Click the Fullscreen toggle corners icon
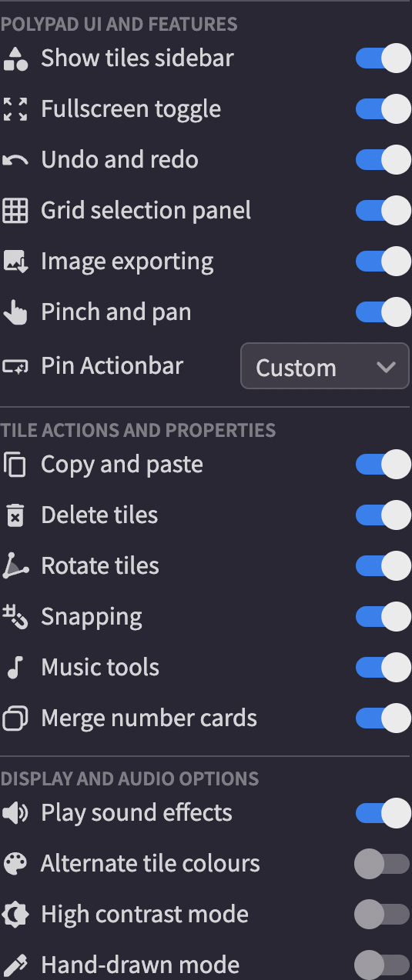The width and height of the screenshot is (412, 980). pos(15,109)
